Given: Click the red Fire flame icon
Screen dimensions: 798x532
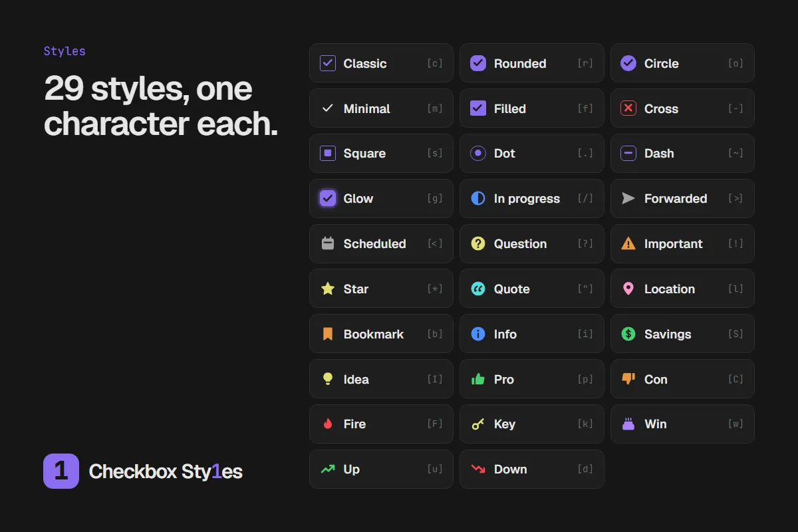Looking at the screenshot, I should (x=328, y=424).
